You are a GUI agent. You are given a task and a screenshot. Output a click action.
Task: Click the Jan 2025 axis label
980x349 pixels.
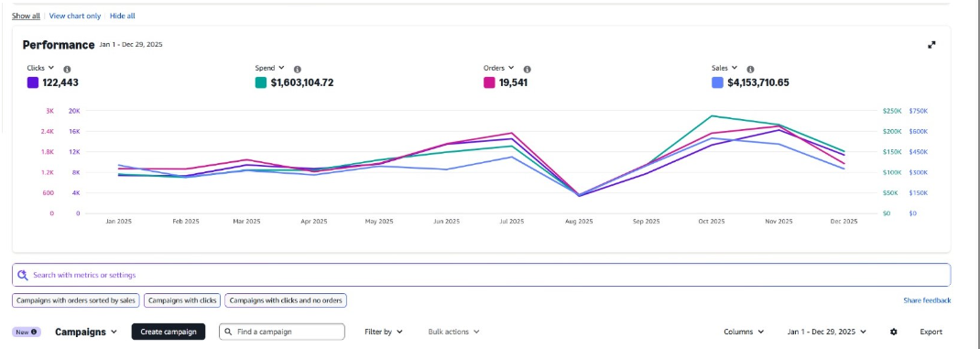tap(119, 222)
